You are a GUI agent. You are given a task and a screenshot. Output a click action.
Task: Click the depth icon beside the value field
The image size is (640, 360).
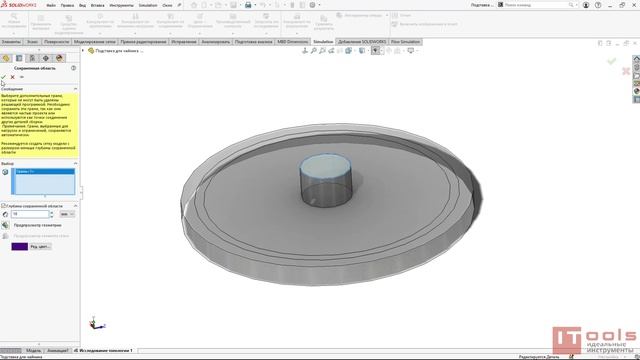[x=5, y=214]
